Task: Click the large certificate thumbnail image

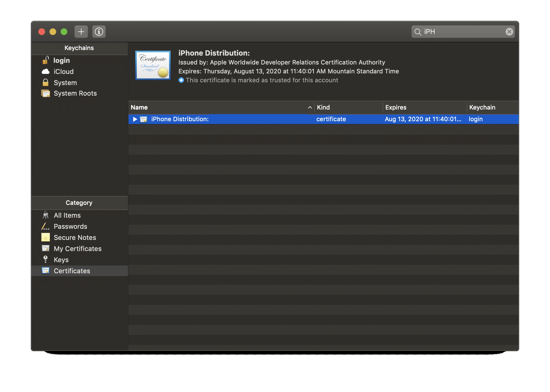Action: pos(153,65)
